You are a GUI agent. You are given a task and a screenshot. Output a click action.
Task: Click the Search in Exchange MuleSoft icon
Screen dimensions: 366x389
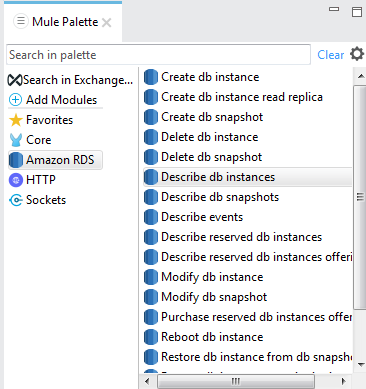[15, 80]
